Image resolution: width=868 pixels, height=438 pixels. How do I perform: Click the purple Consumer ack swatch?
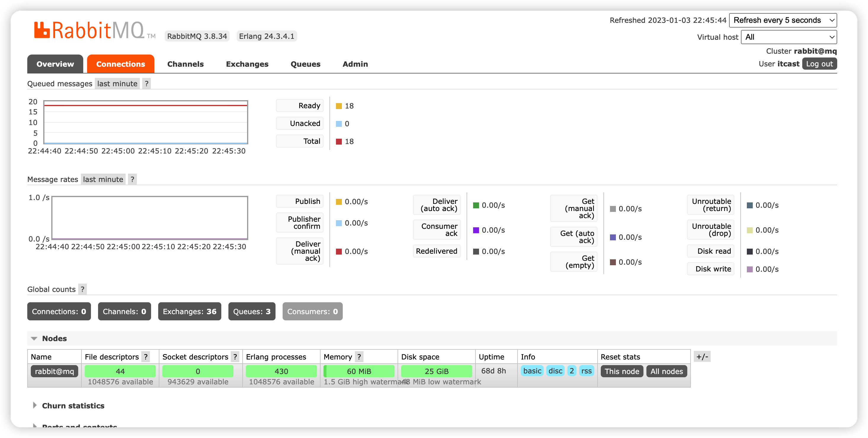(x=476, y=230)
